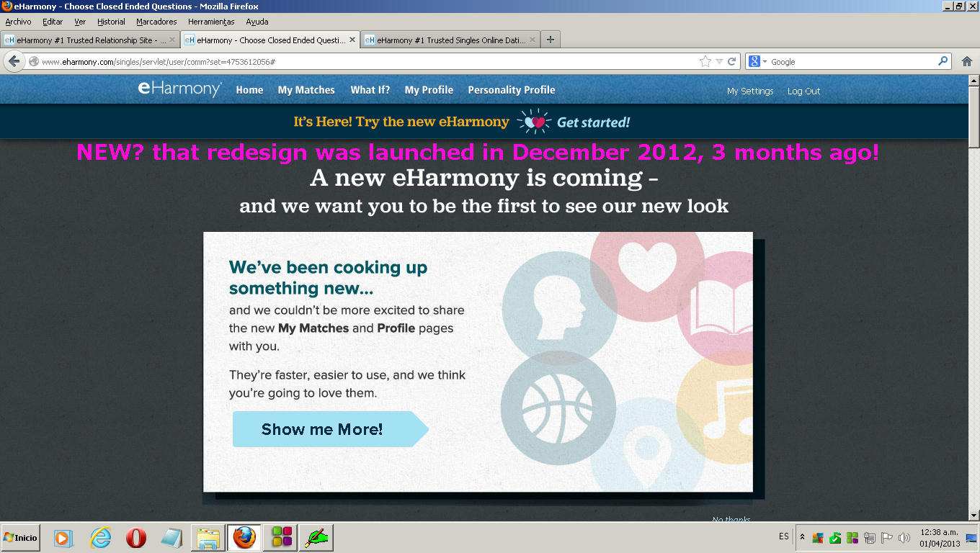This screenshot has height=553, width=980.
Task: Click the 'Show me More!' button
Action: [x=331, y=429]
